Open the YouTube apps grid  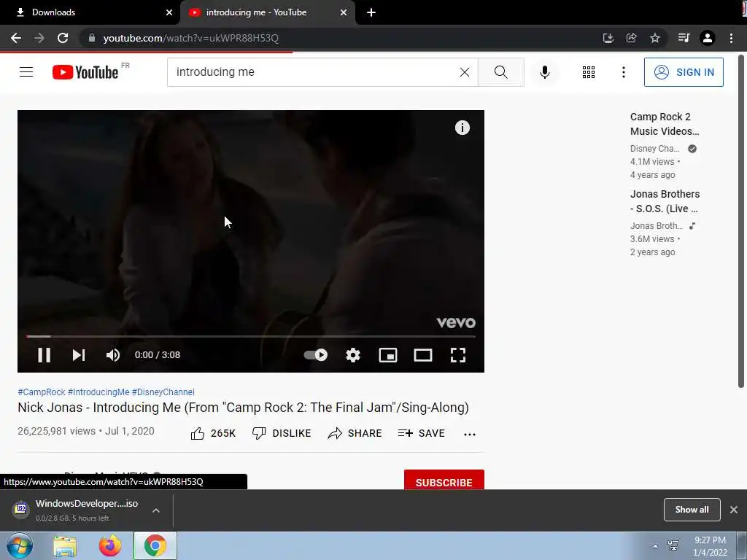point(589,72)
